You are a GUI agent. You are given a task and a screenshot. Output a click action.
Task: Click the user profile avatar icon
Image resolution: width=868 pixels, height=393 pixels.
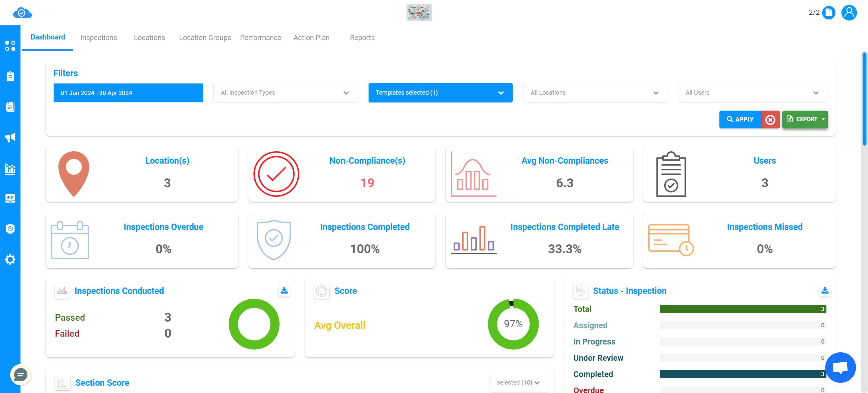(849, 13)
